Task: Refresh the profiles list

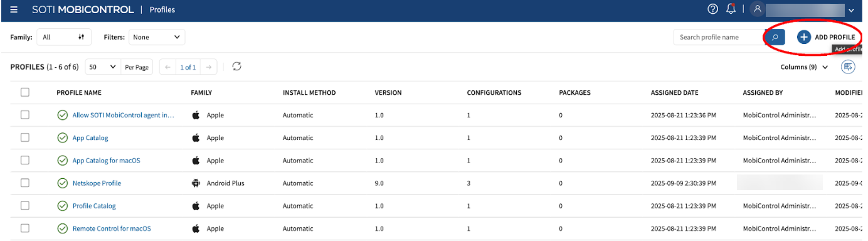Action: click(236, 67)
